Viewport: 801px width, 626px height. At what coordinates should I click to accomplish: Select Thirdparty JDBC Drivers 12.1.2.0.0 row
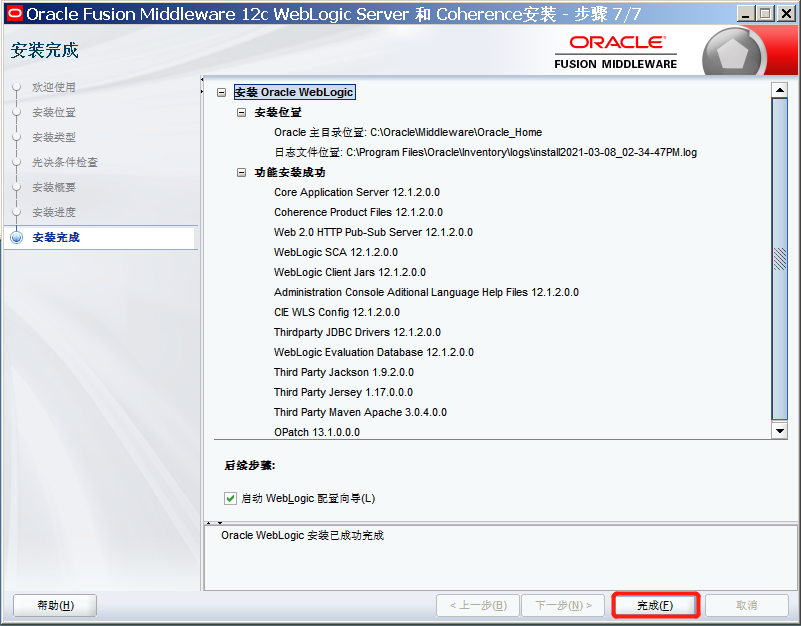click(357, 332)
